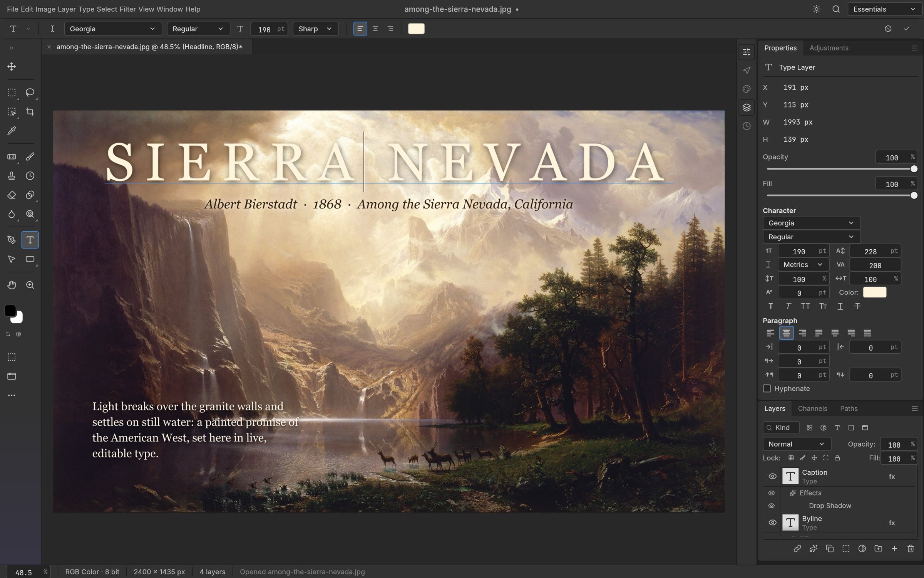Enable the Hyphenate checkbox

[x=767, y=388]
